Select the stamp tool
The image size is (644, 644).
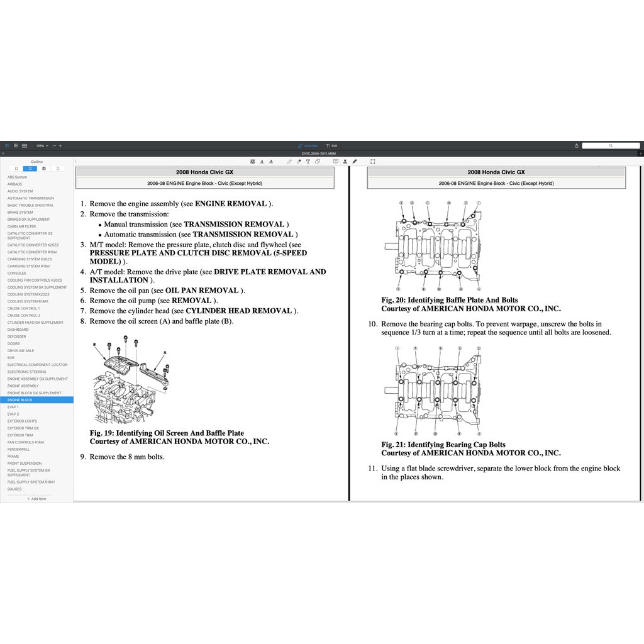[345, 162]
